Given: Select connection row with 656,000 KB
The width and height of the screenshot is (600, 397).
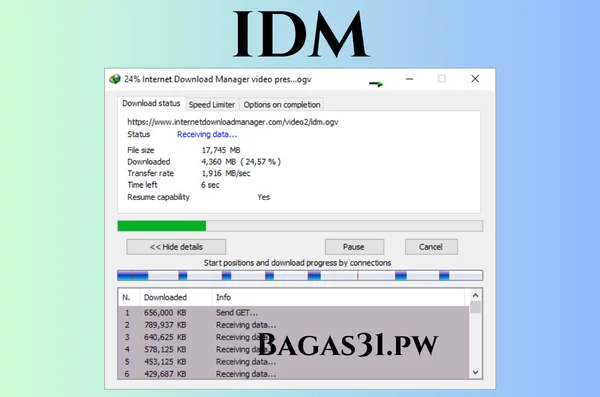Looking at the screenshot, I should 293,313.
